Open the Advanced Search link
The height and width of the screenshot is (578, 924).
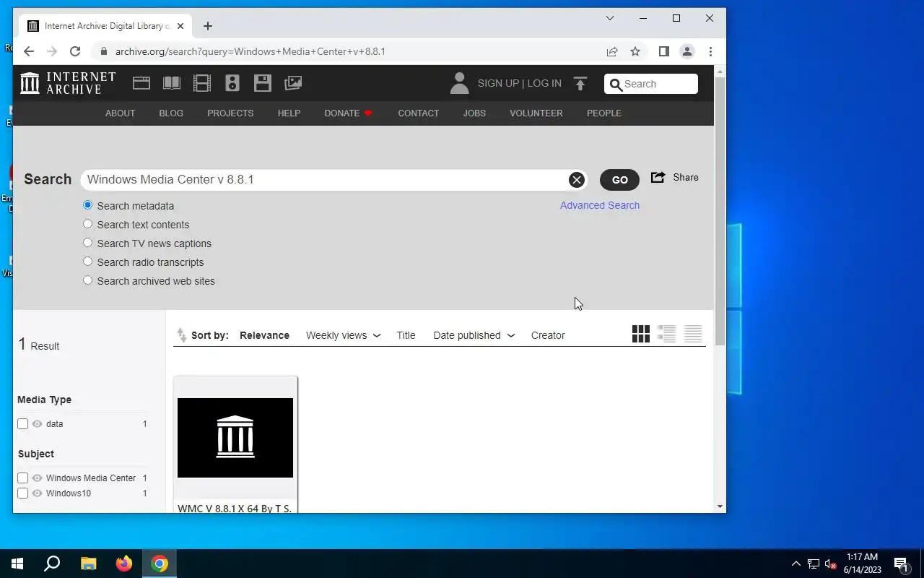coord(600,205)
